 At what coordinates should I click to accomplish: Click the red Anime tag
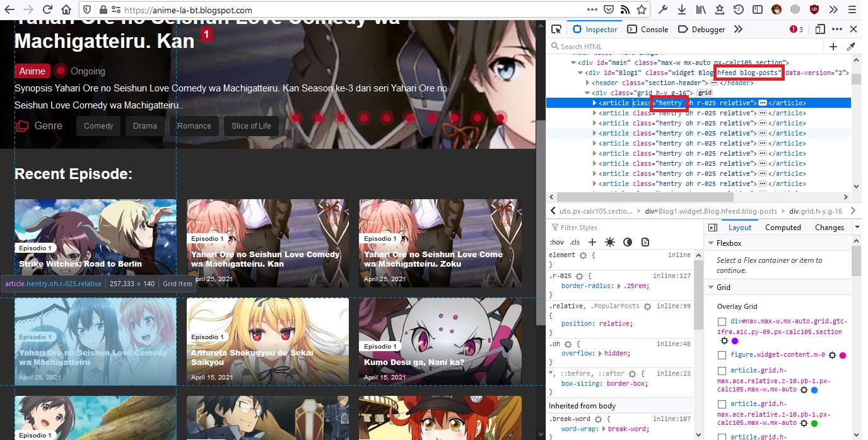[32, 71]
